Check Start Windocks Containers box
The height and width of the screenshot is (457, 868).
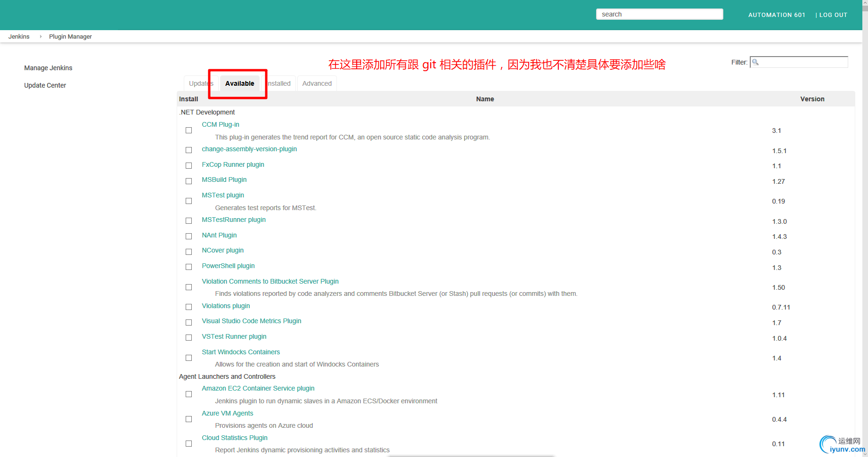pyautogui.click(x=188, y=358)
